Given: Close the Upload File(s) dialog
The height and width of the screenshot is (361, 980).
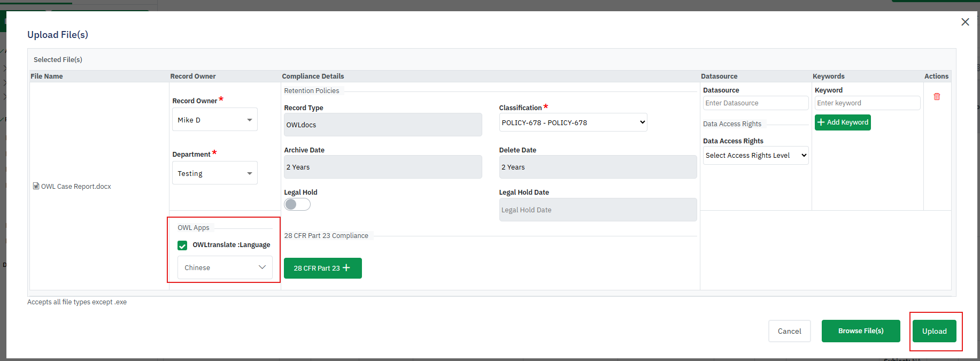Looking at the screenshot, I should click(964, 22).
